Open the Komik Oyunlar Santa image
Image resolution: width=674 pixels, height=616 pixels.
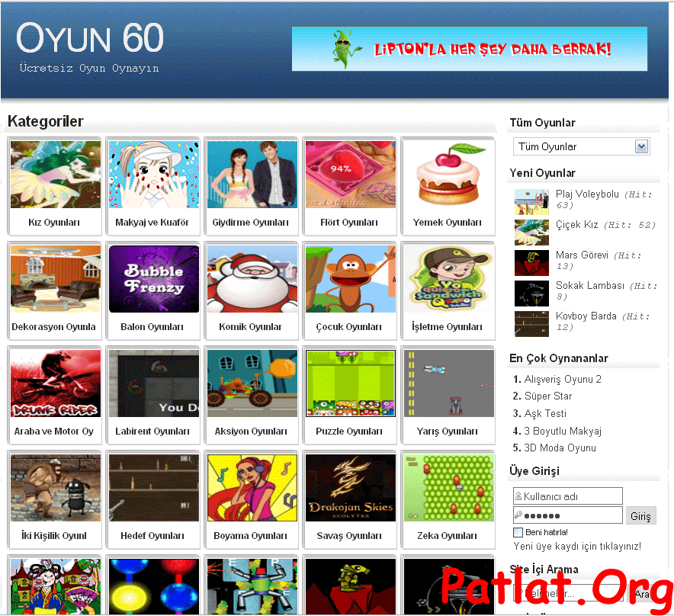[252, 279]
